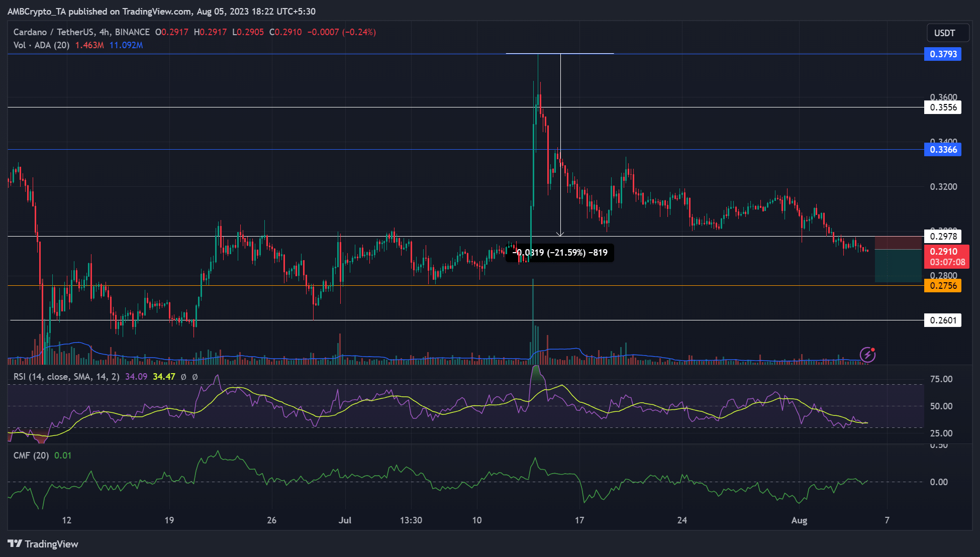The height and width of the screenshot is (557, 980).
Task: Click the first Ø symbol in the RSI legend
Action: pyautogui.click(x=183, y=377)
